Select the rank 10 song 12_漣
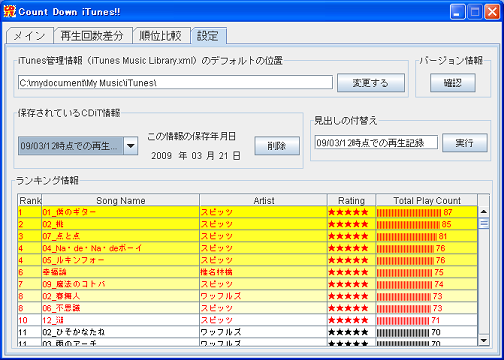 247,320
